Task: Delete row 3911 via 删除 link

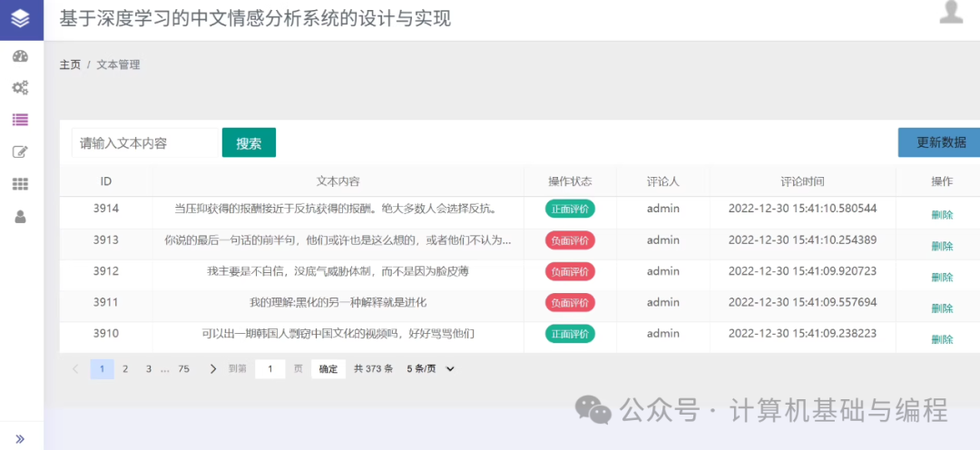Action: click(x=942, y=308)
